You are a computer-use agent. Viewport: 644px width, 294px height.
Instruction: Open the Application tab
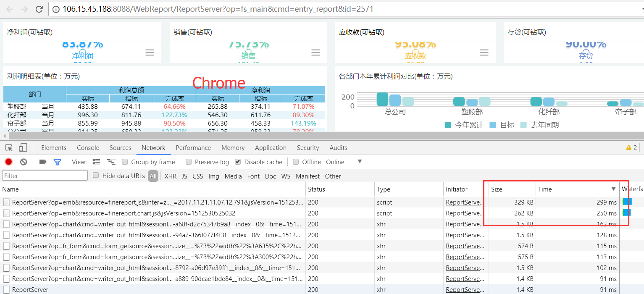click(x=271, y=147)
